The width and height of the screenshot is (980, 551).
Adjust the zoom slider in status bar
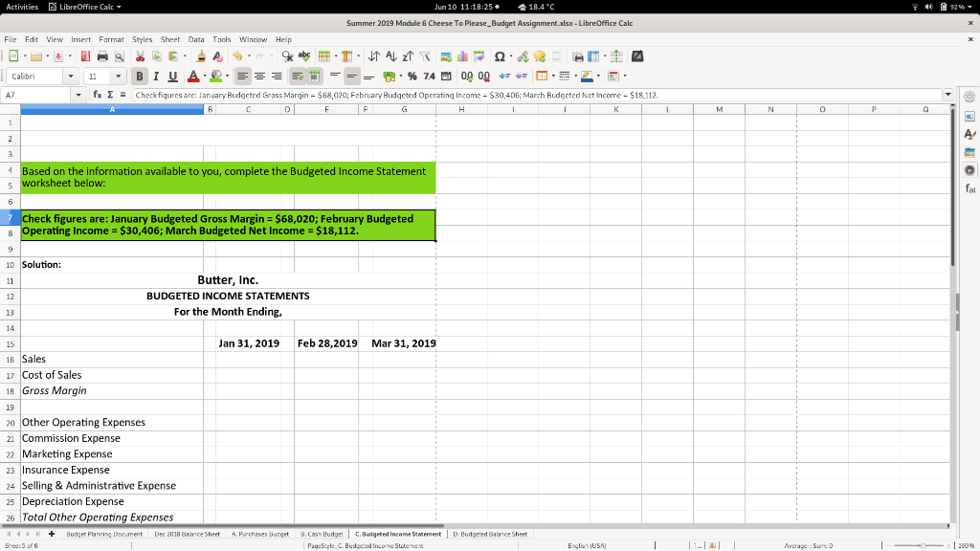924,545
